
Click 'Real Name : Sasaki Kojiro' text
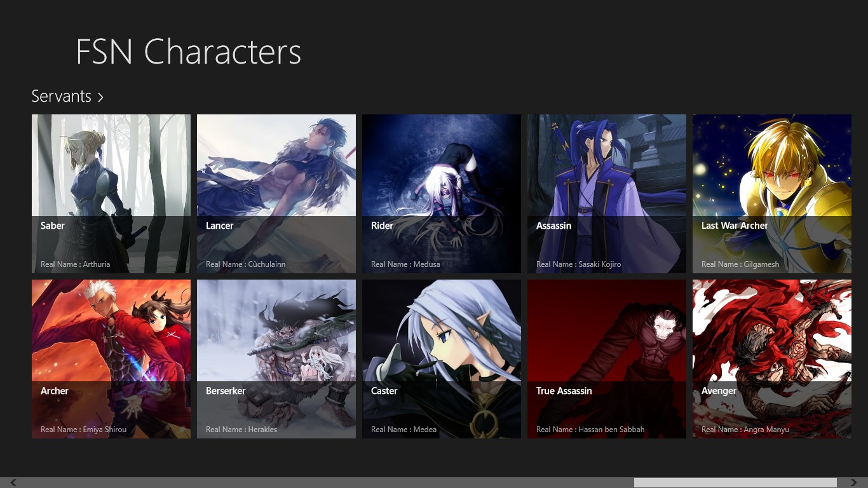(578, 264)
